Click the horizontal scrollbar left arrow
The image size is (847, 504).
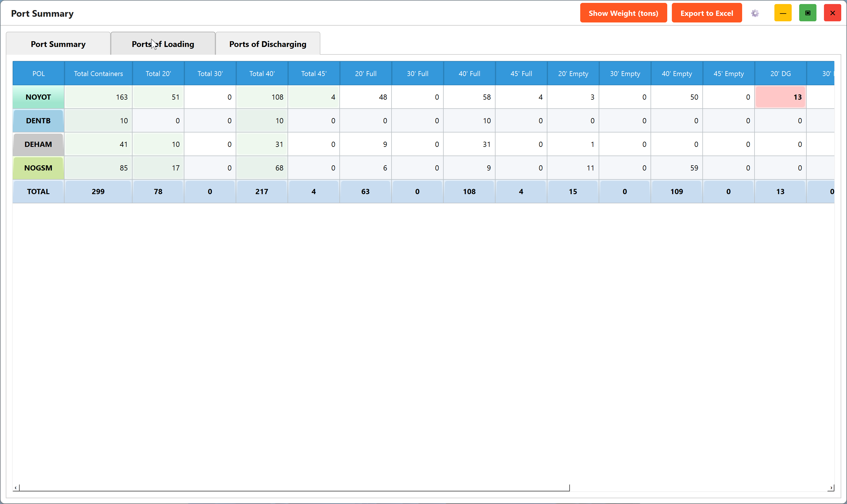point(16,488)
